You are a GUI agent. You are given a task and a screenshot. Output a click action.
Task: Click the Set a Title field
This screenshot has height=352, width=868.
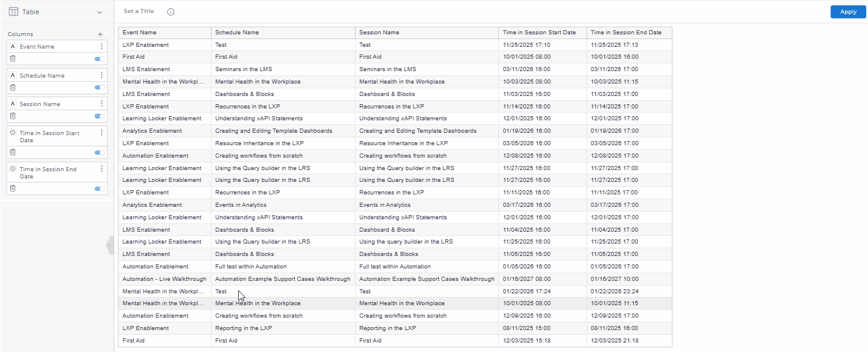[x=137, y=11]
